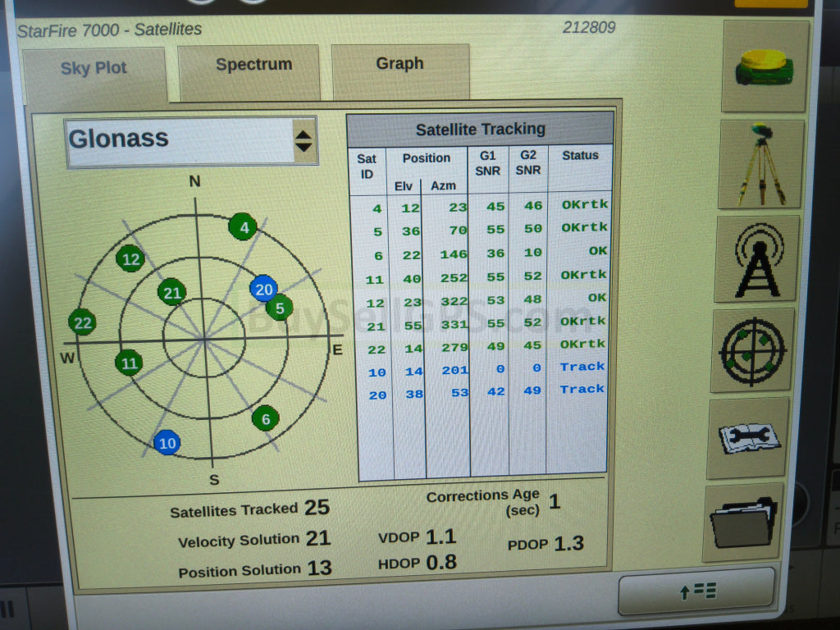
Task: Open the wrench diagnostics manual icon
Action: [748, 438]
